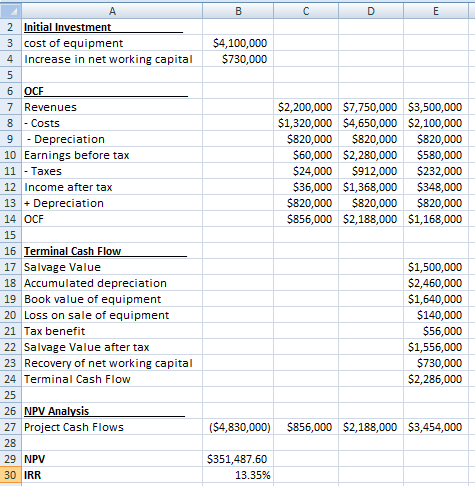Select the Salvage Value label in row 17
475x486 pixels.
pos(62,267)
